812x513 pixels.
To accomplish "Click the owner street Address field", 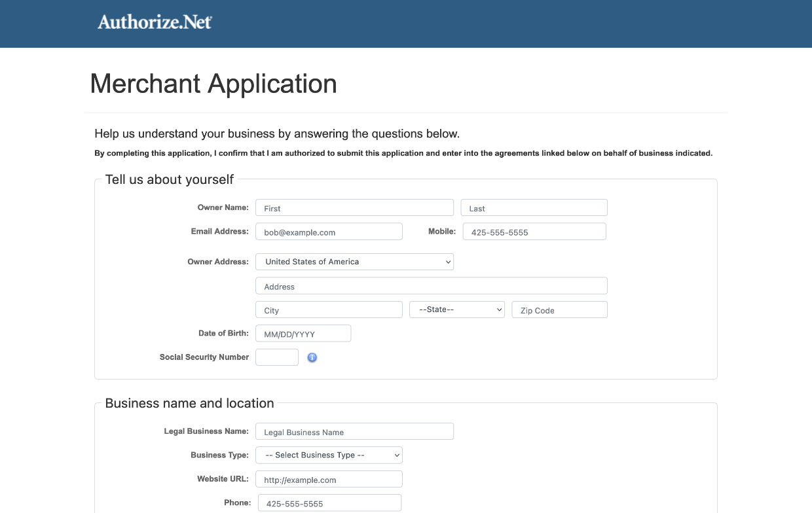I will (431, 285).
